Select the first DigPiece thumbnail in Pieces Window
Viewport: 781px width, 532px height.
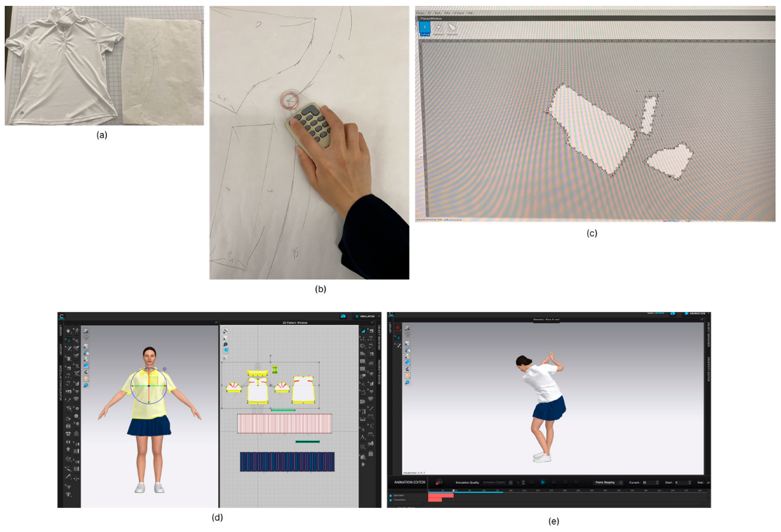click(x=425, y=28)
